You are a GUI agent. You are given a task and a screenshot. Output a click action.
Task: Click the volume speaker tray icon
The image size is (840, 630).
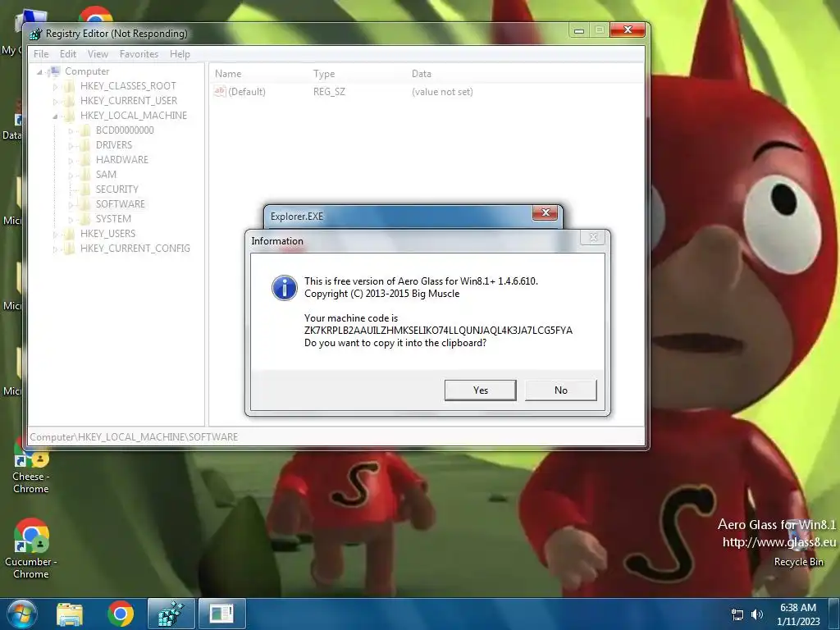pos(757,614)
